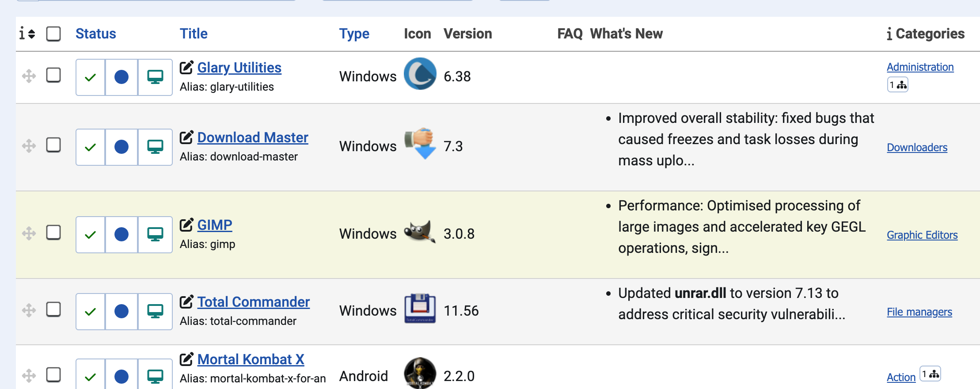Click the monitor icon in Total Commander row
Viewport: 980px width, 389px height.
(155, 312)
